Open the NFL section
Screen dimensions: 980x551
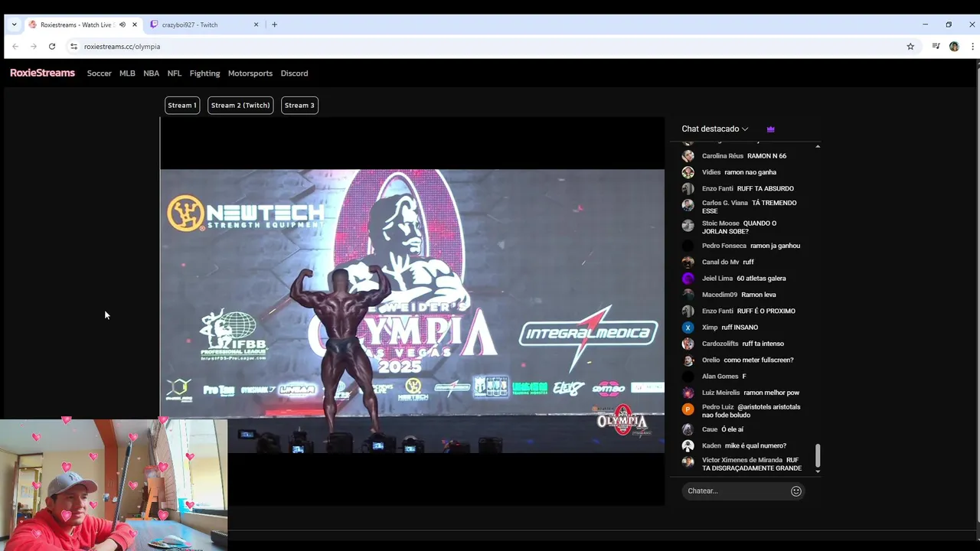tap(175, 73)
